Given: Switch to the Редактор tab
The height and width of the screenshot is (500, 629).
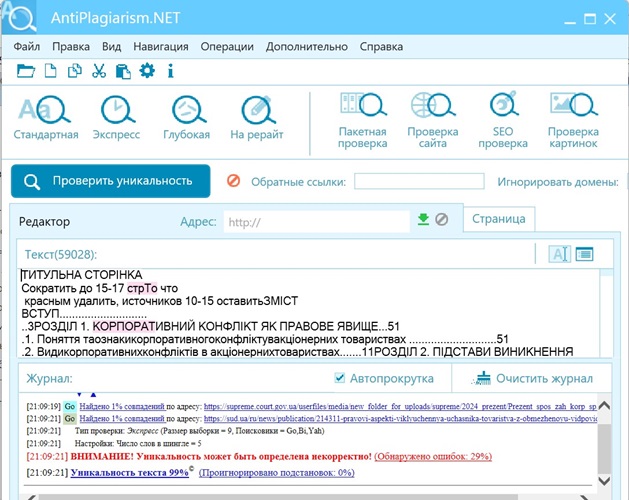Looking at the screenshot, I should pyautogui.click(x=45, y=222).
